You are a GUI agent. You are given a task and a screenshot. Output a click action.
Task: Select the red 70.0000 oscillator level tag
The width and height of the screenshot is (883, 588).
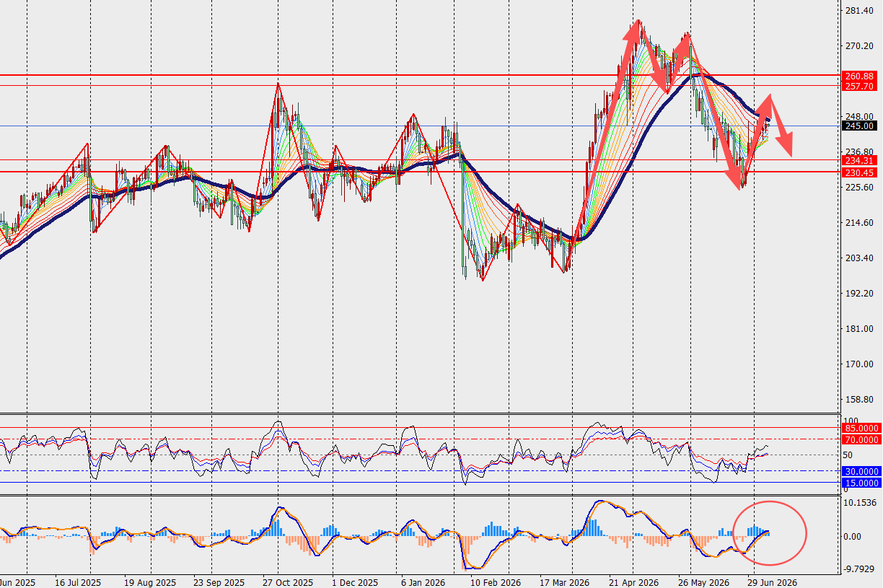pos(860,439)
